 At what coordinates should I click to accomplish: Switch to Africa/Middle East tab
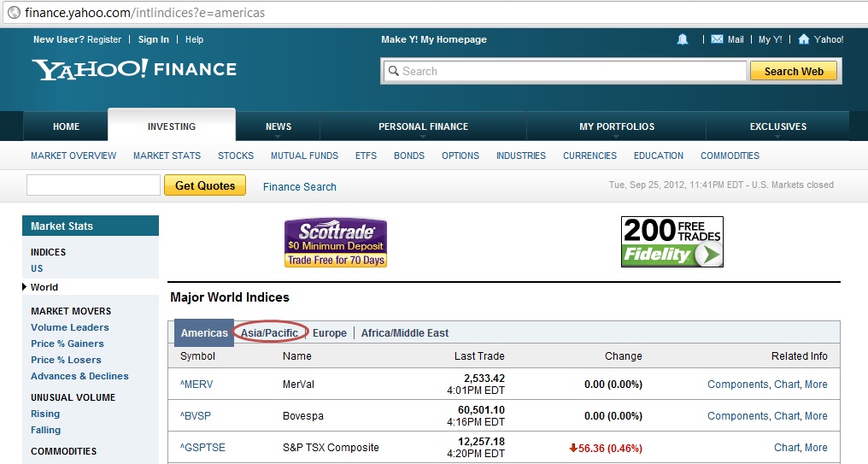coord(405,332)
